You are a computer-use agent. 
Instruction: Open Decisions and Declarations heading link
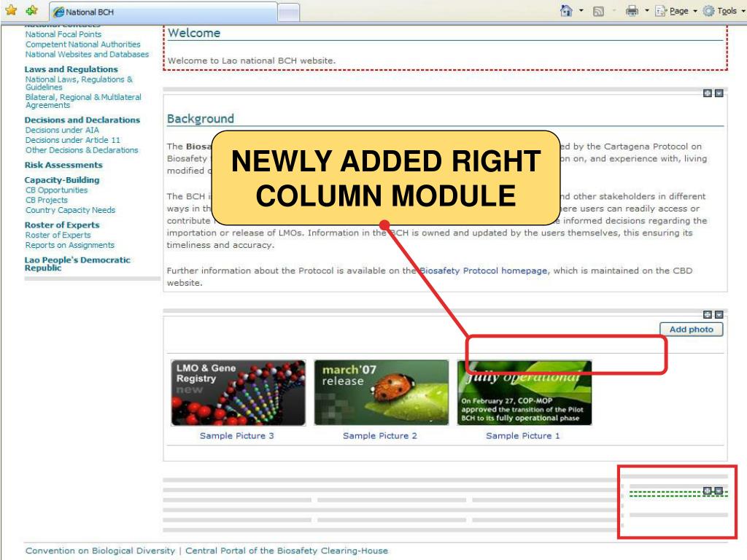82,120
